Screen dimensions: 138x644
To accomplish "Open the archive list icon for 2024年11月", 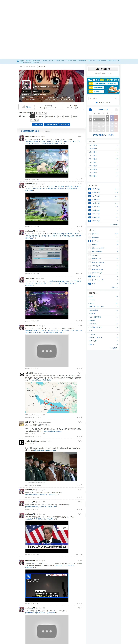I will click(x=90, y=189).
